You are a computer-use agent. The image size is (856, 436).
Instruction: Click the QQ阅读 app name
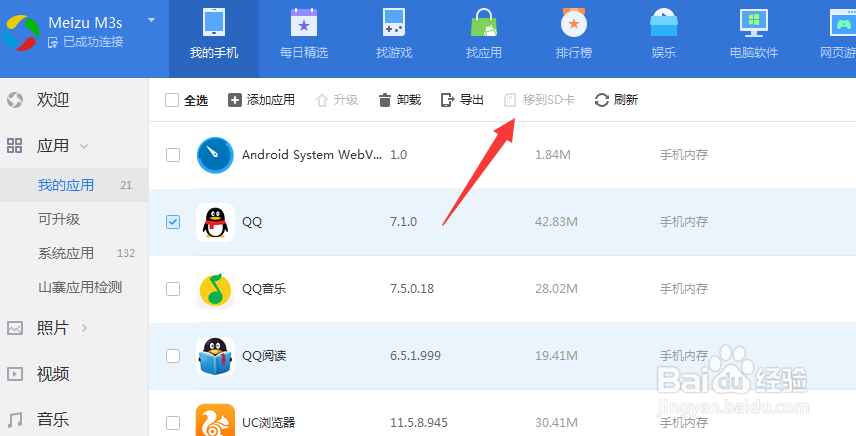tap(264, 356)
